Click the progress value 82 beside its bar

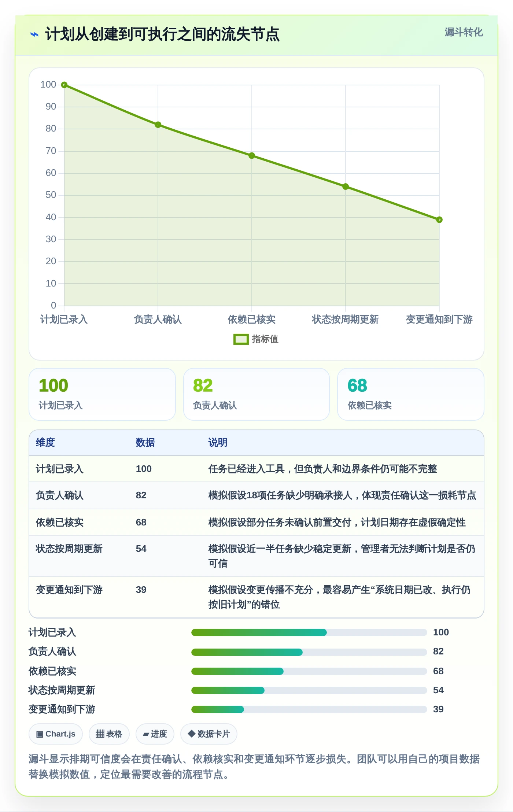coord(438,652)
